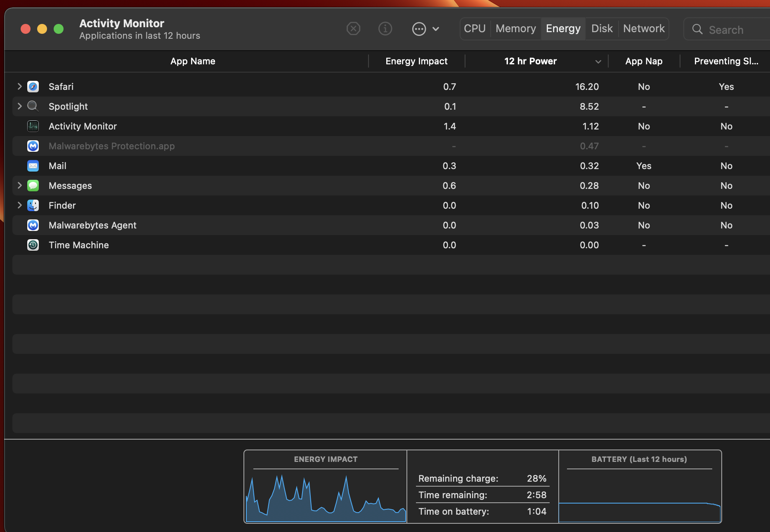The width and height of the screenshot is (770, 532).
Task: Click the search magnifier icon in toolbar
Action: pyautogui.click(x=697, y=29)
